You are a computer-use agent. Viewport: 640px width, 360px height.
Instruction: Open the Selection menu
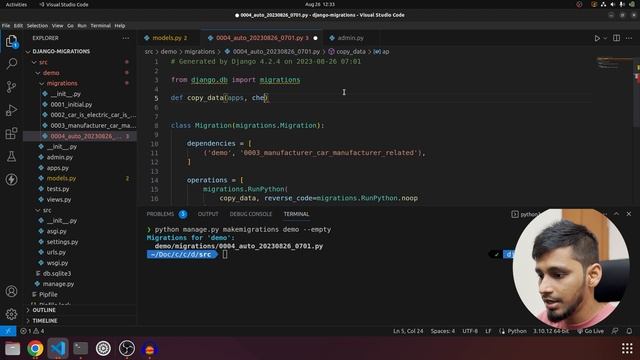(x=37, y=25)
